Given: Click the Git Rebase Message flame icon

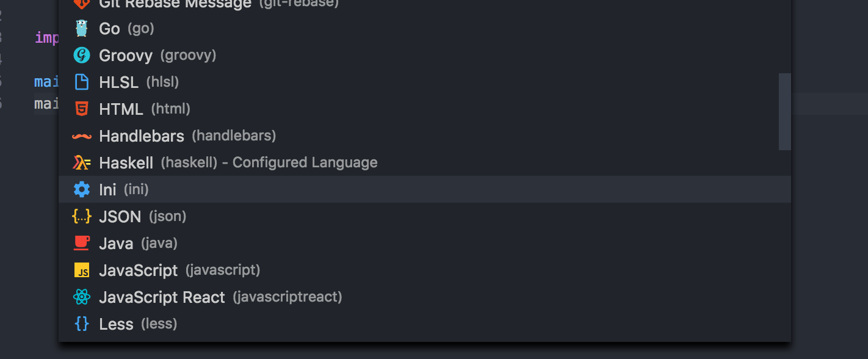Looking at the screenshot, I should (81, 4).
